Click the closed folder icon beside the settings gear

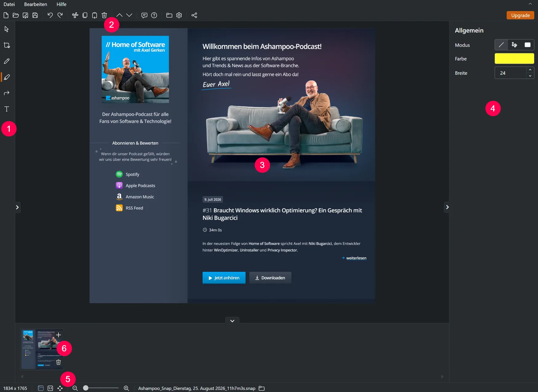tap(169, 15)
